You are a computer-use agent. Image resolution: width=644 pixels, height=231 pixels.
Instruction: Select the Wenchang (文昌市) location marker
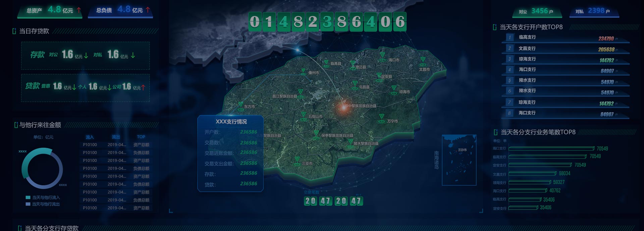[x=423, y=61]
